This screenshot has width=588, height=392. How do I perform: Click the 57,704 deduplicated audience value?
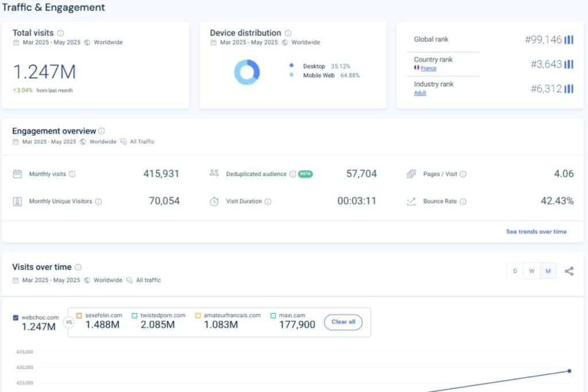point(362,174)
